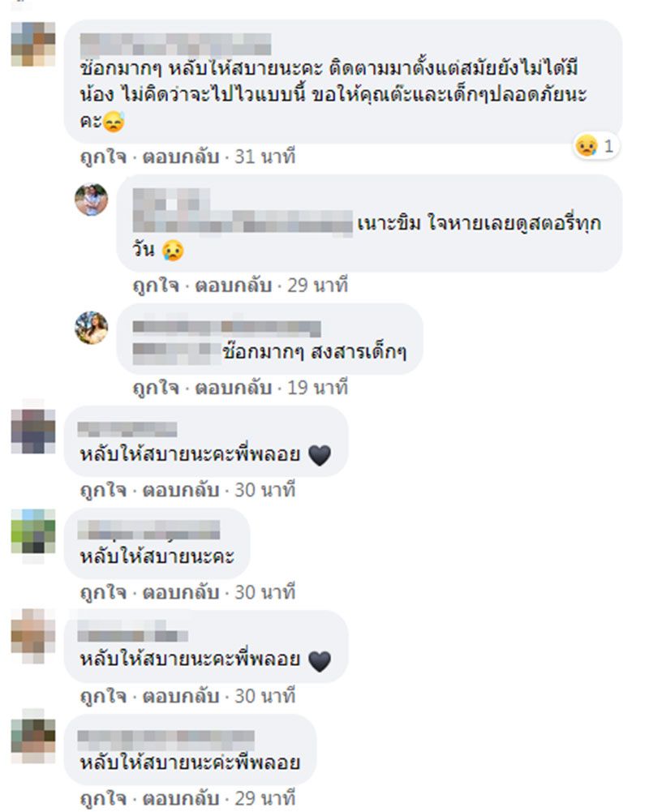Like the last comment posted 29 นาที
This screenshot has width=649, height=812.
103,798
